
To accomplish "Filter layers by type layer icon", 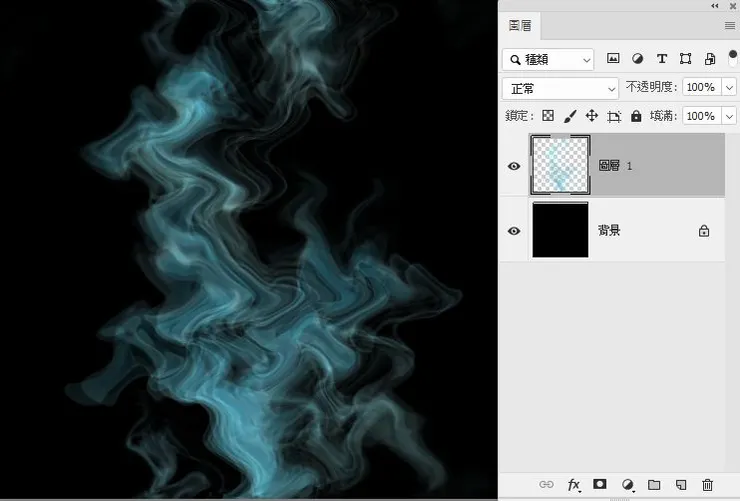I will point(662,58).
